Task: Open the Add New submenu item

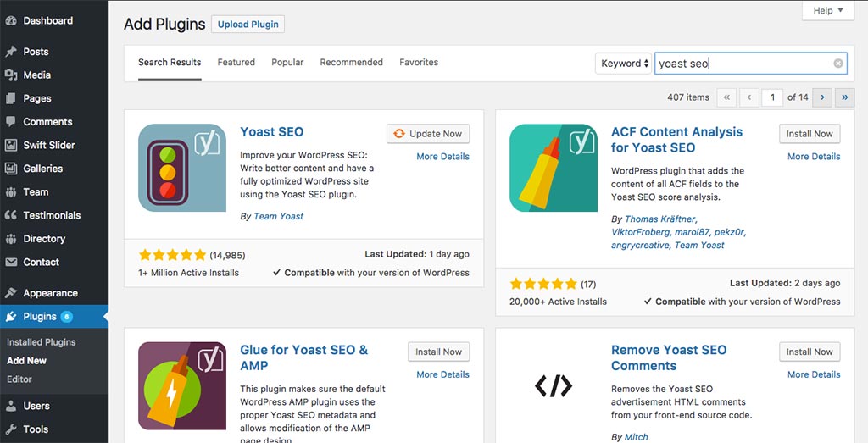Action: (x=26, y=361)
